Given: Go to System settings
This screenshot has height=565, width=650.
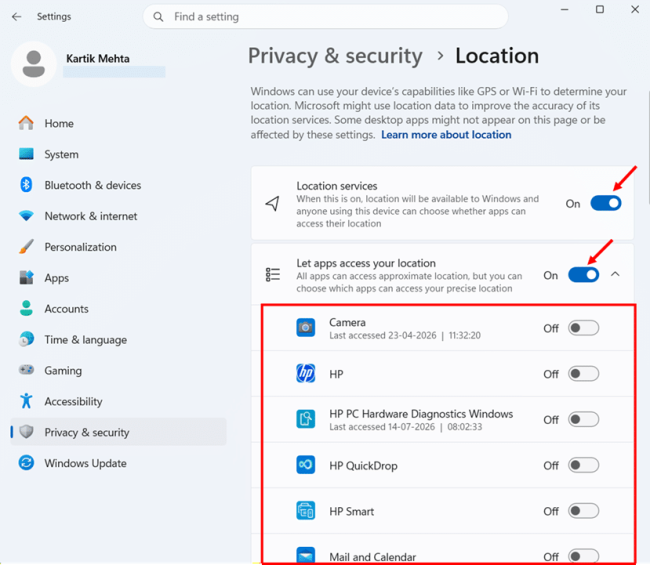Looking at the screenshot, I should pos(118,154).
